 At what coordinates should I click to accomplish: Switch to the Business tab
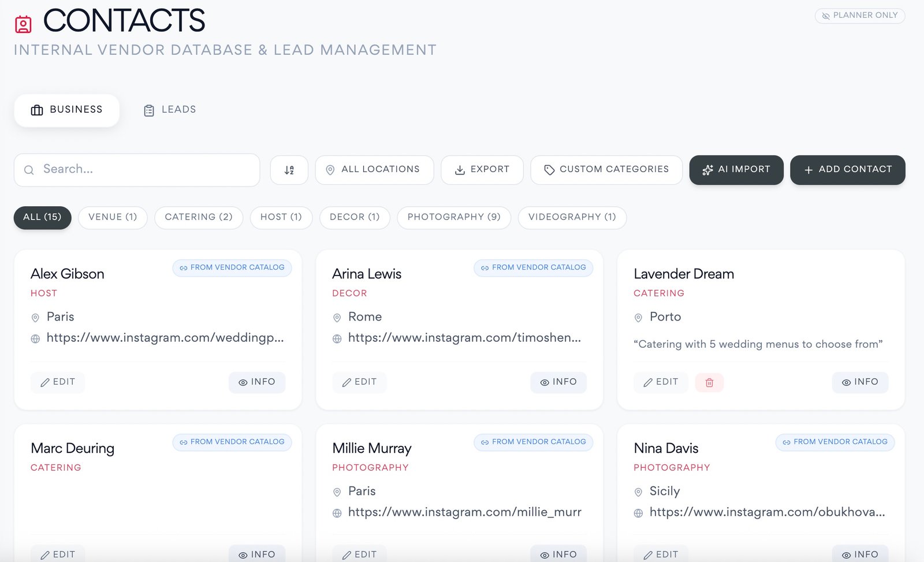point(67,110)
